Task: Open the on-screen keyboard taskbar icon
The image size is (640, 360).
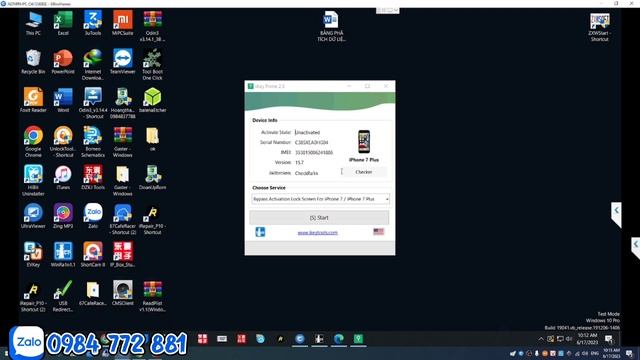Action: (x=222, y=339)
